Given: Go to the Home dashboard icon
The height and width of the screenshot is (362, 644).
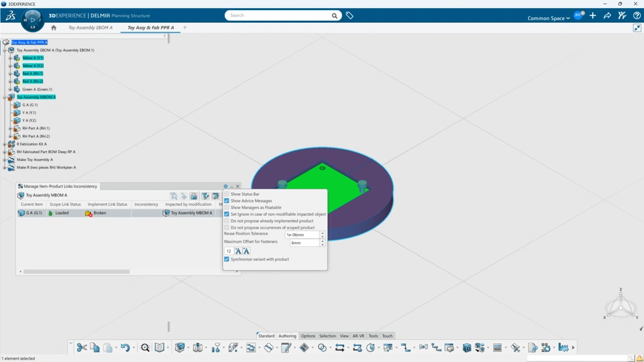Looking at the screenshot, I should tap(54, 28).
